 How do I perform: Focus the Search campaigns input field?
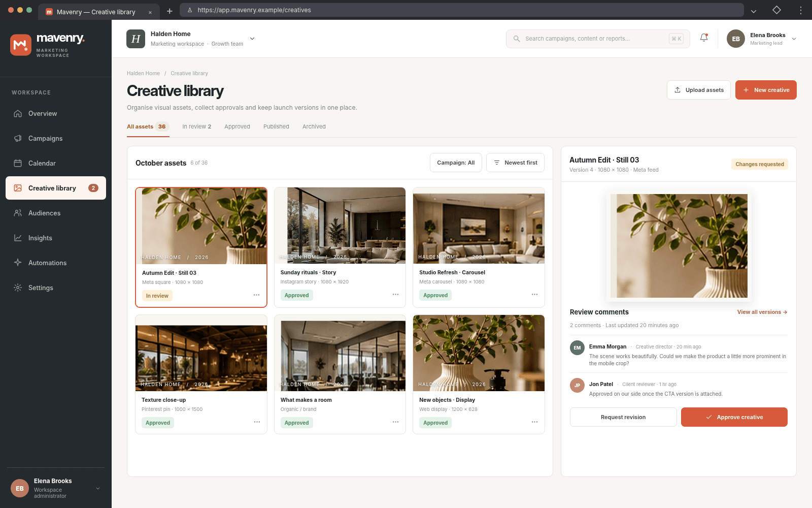pos(598,39)
